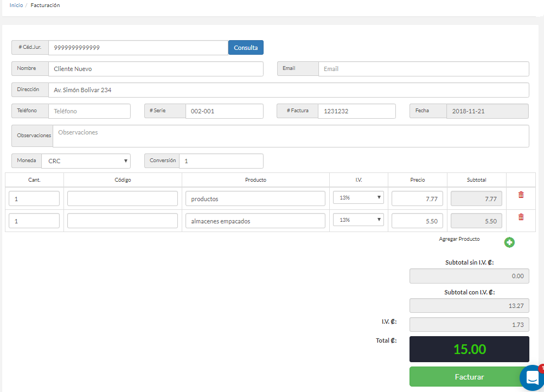Go to Inicio breadcrumb link
Screen dimensions: 544x392
[16, 5]
